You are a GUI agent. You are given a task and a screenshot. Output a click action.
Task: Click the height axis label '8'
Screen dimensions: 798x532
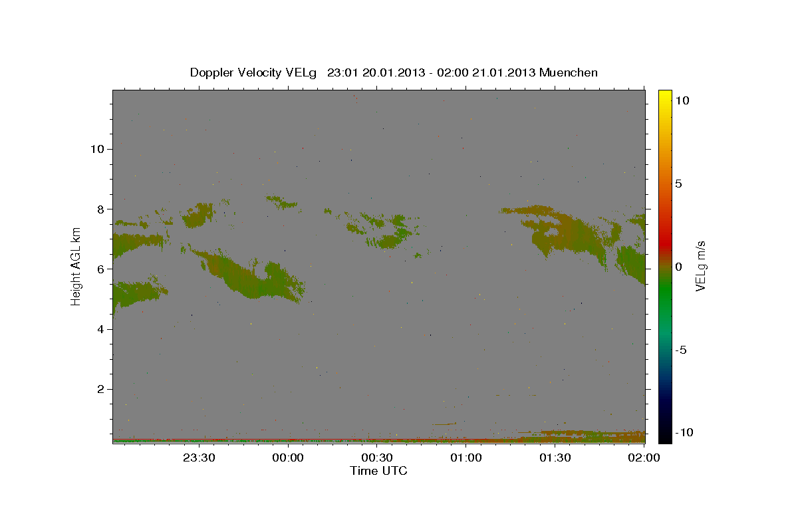tap(100, 209)
